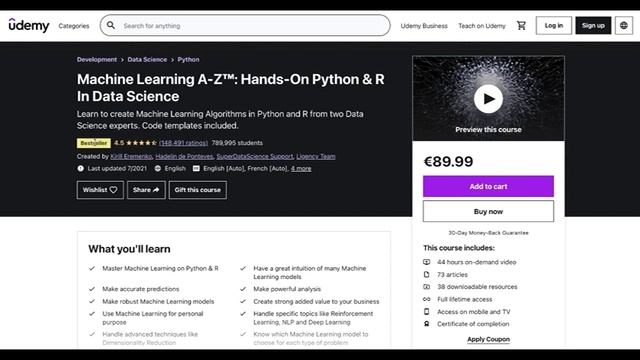
Task: Open the Categories menu
Action: 74,26
